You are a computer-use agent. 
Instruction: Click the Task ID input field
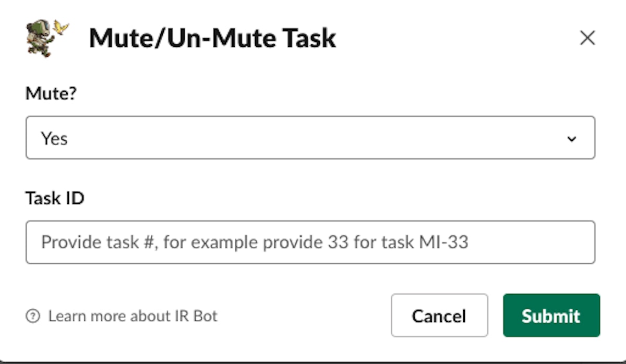click(x=310, y=242)
